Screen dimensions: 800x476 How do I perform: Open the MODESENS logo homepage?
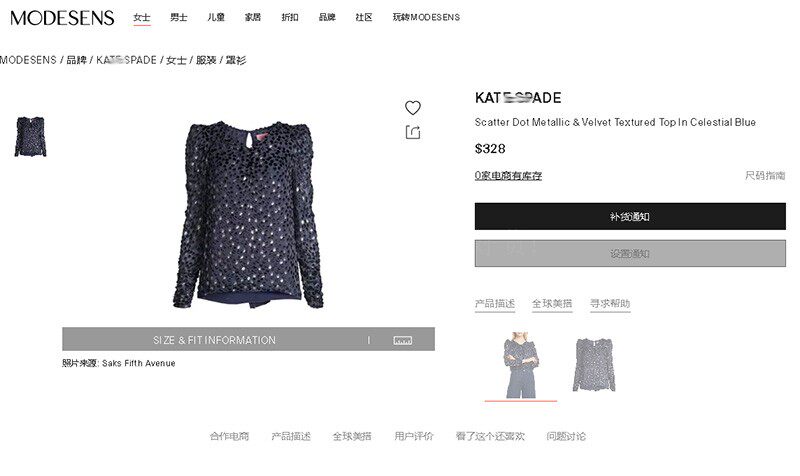[x=62, y=18]
